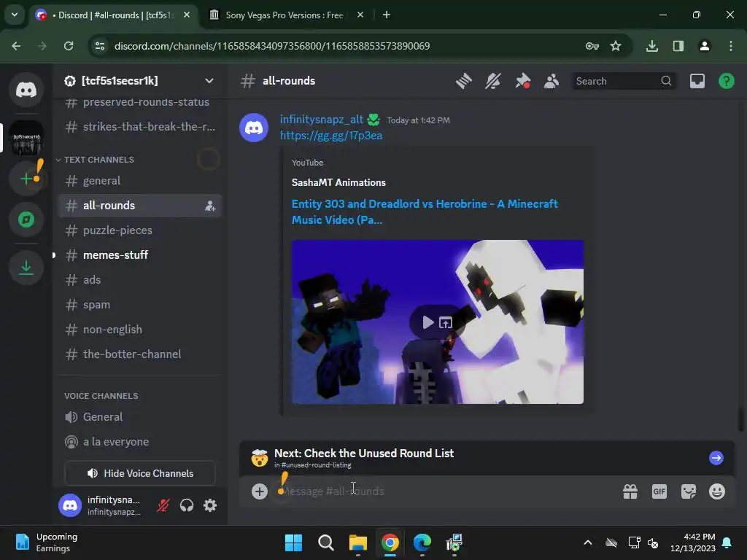747x560 pixels.
Task: Open the memes-stuff channel
Action: pyautogui.click(x=140, y=255)
